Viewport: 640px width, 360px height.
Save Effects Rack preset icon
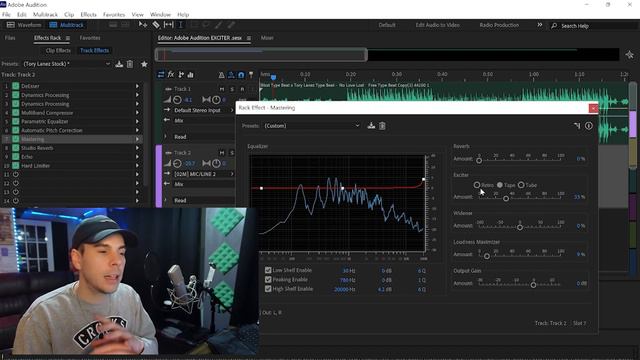(119, 64)
